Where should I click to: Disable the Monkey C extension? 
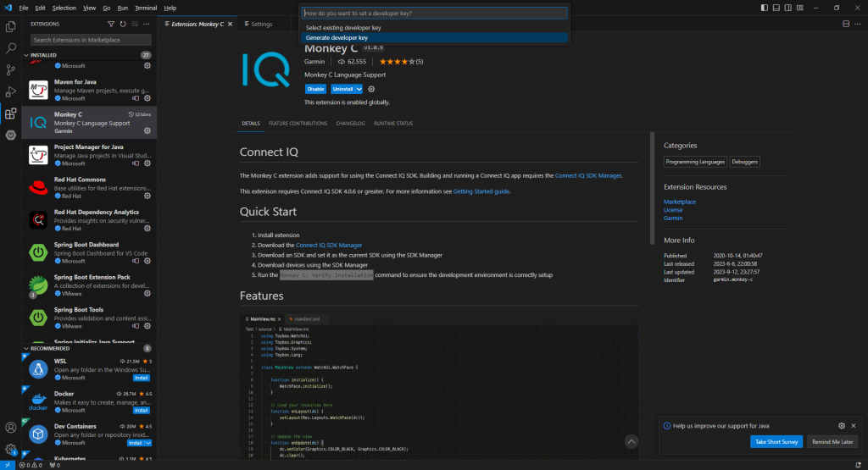pos(315,89)
